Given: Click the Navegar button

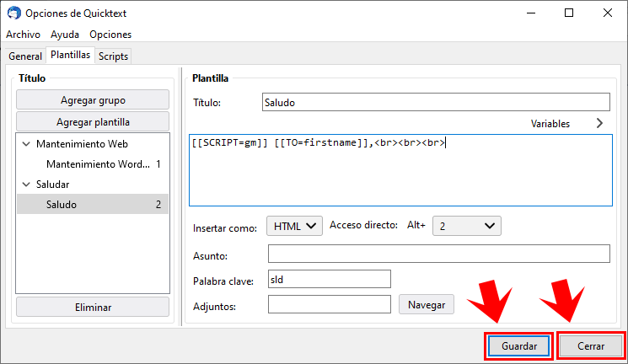Looking at the screenshot, I should pyautogui.click(x=427, y=305).
